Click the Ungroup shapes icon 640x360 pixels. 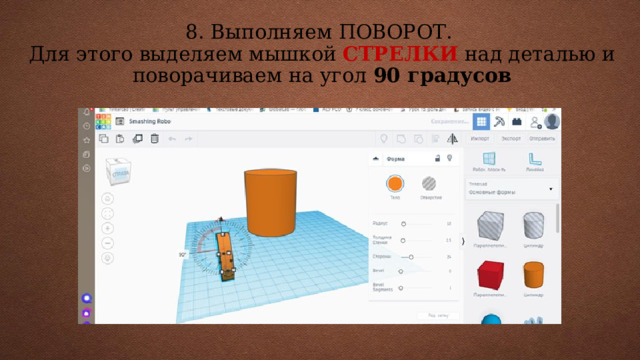(x=418, y=139)
